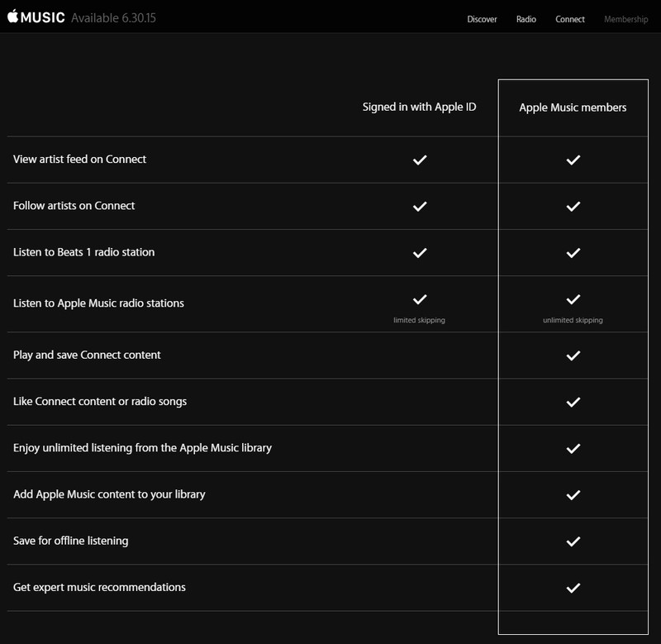Screen dimensions: 661x644
Task: Go to the Connect nav link
Action: coord(570,19)
